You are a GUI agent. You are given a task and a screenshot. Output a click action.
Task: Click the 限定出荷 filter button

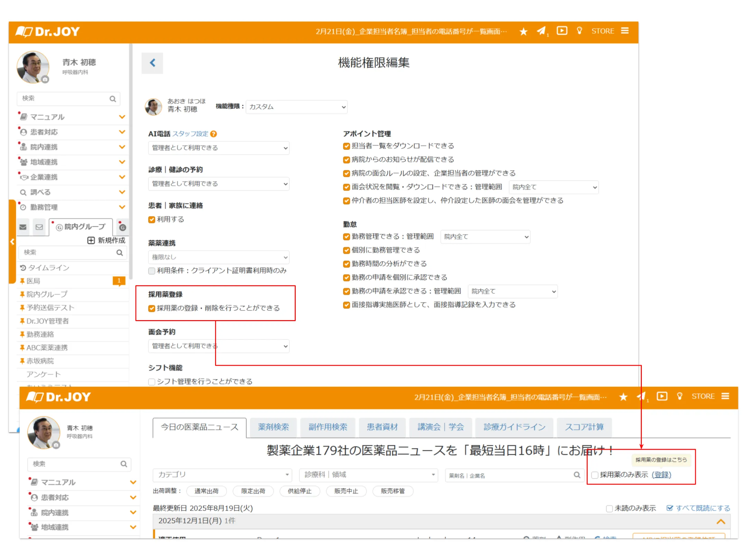pos(253,491)
